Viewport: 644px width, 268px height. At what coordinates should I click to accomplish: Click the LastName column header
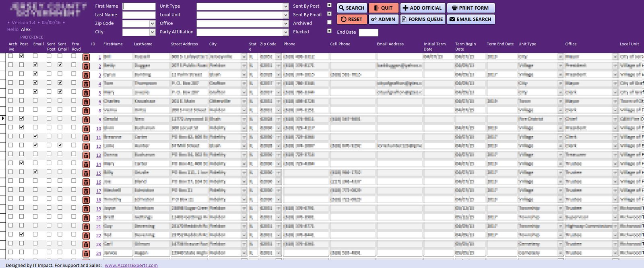[x=143, y=44]
